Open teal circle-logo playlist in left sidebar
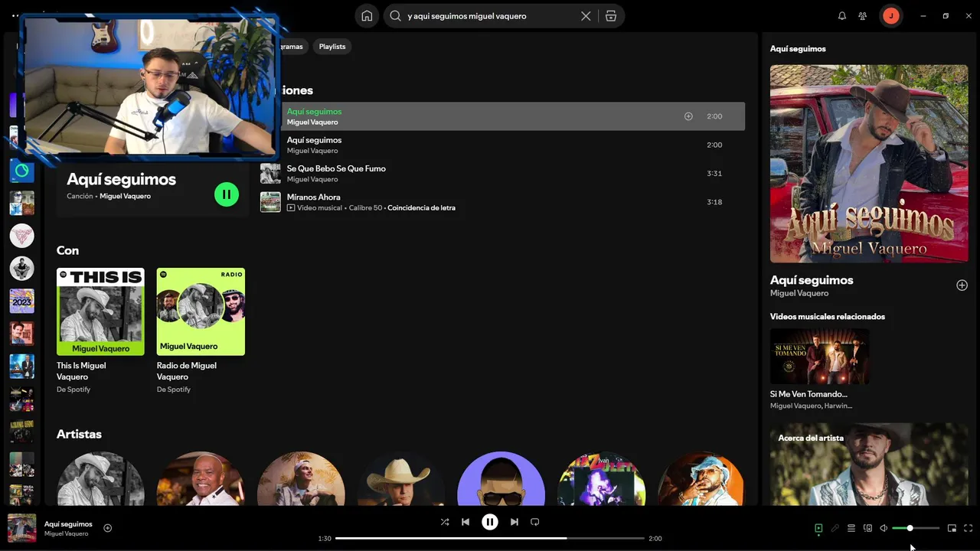Screen dimensions: 980x551 click(21, 171)
